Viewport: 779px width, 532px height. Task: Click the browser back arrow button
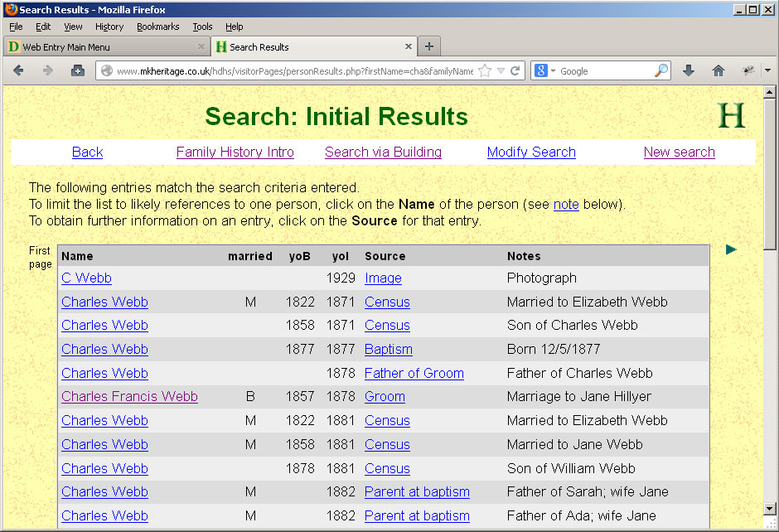click(18, 71)
